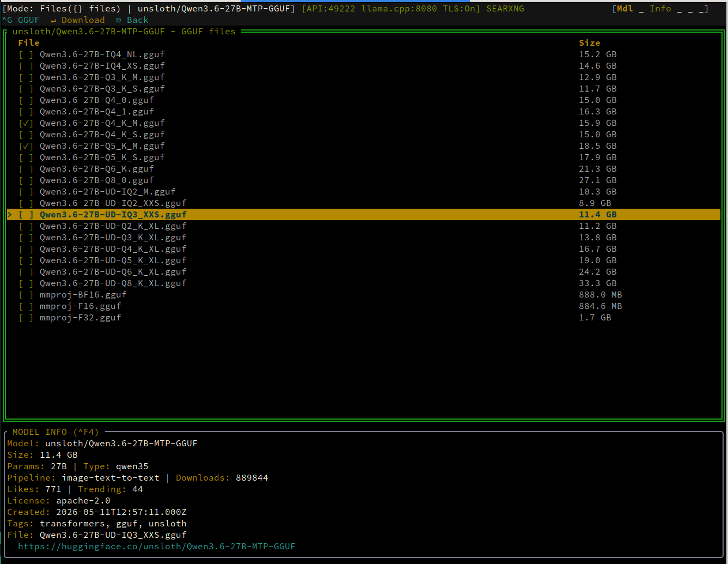Click the Created timestamp value
Image resolution: width=728 pixels, height=564 pixels.
click(x=121, y=512)
